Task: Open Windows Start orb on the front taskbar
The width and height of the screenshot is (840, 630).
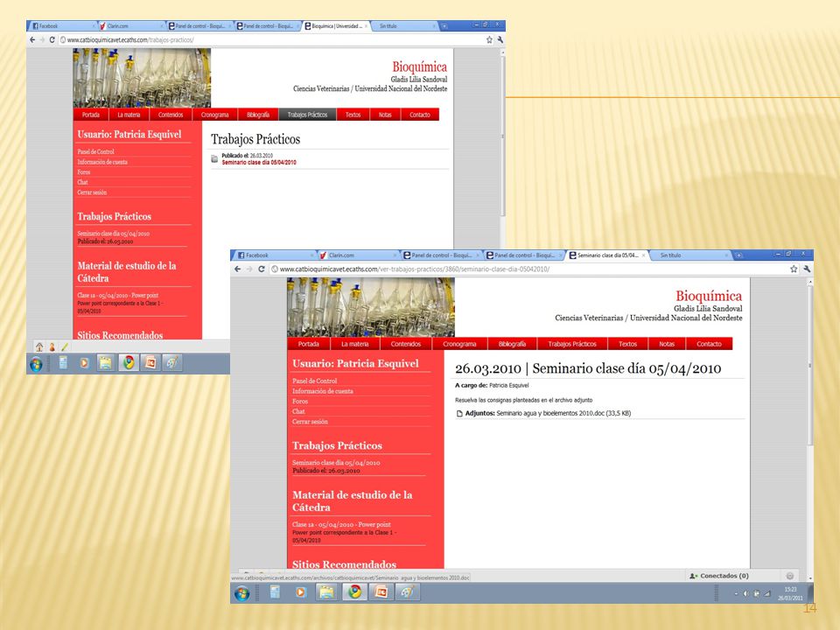Action: pyautogui.click(x=242, y=593)
